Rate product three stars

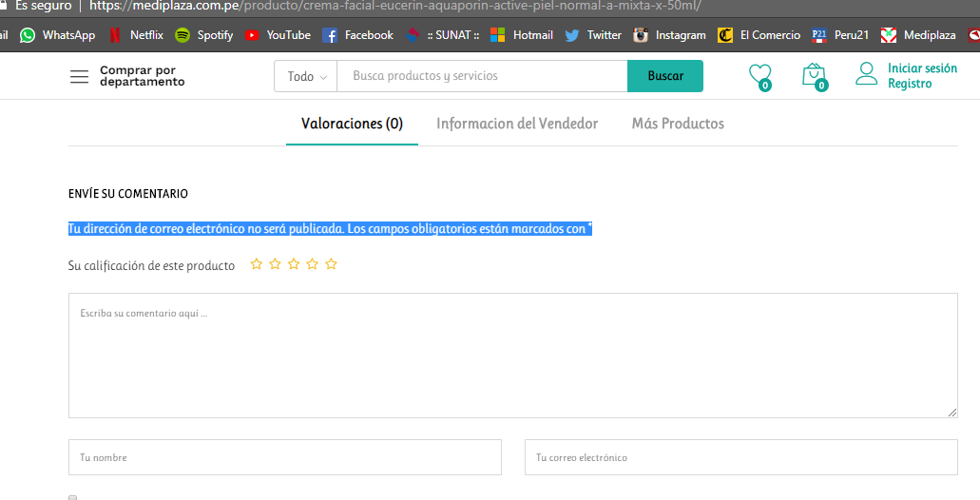[x=294, y=264]
